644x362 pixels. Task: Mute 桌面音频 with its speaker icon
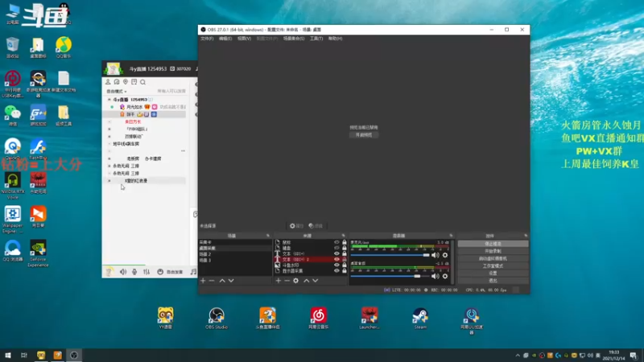(436, 276)
